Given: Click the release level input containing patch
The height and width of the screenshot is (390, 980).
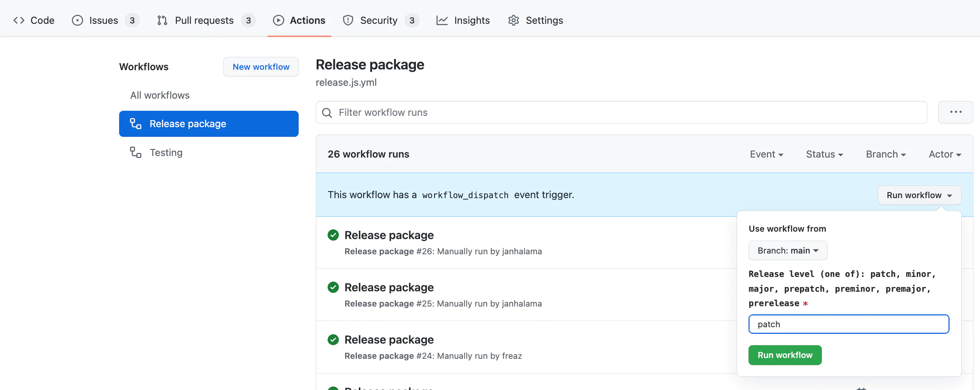Looking at the screenshot, I should (849, 324).
